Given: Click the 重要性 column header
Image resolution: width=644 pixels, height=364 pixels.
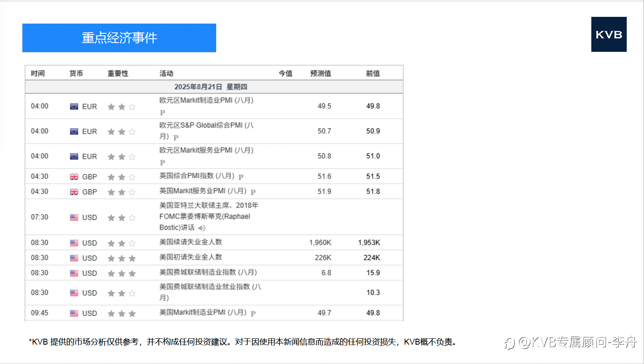Looking at the screenshot, I should pyautogui.click(x=118, y=73).
